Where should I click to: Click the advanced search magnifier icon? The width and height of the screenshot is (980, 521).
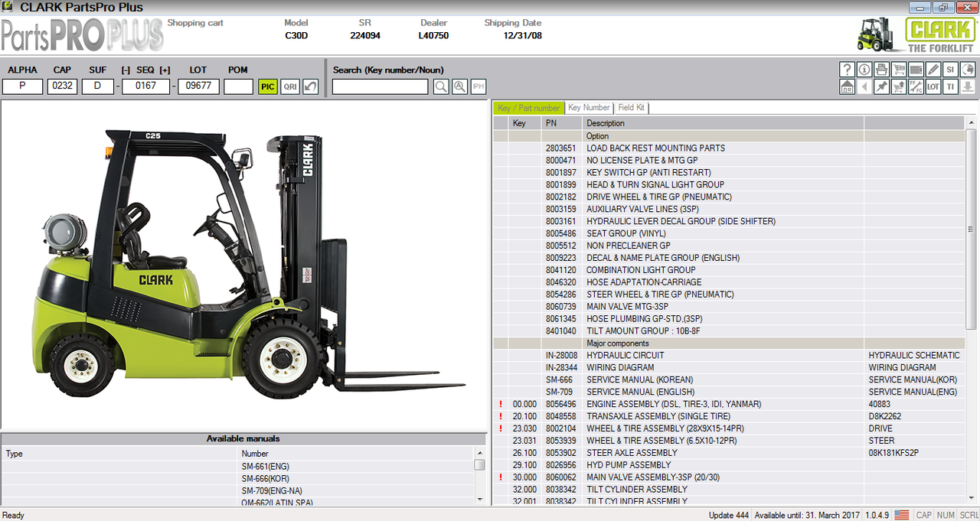(x=459, y=86)
